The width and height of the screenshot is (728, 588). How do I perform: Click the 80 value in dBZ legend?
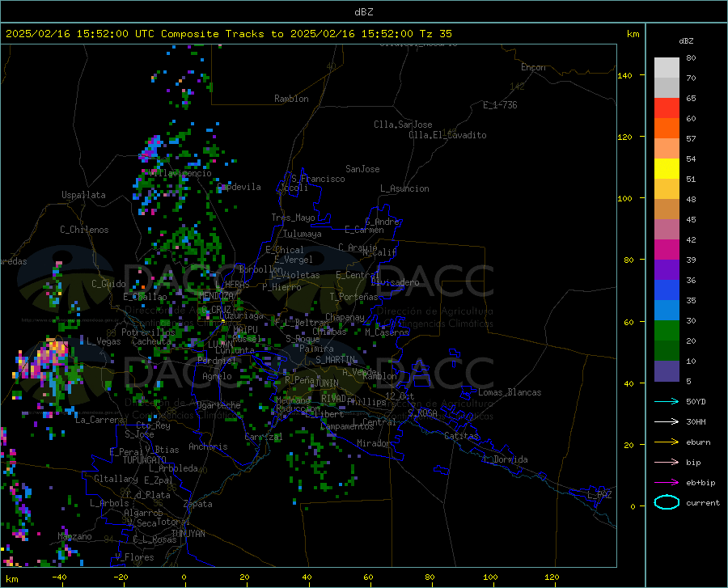coord(691,58)
